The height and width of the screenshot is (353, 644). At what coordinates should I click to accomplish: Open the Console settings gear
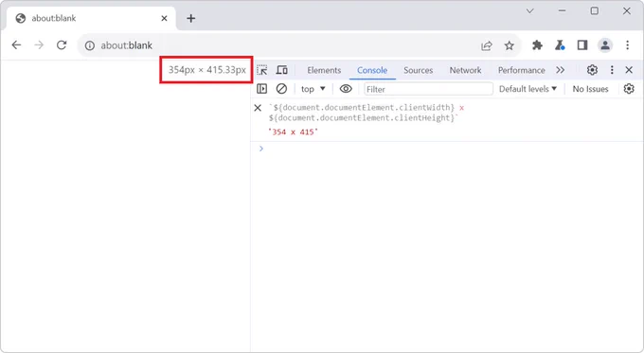click(x=629, y=89)
